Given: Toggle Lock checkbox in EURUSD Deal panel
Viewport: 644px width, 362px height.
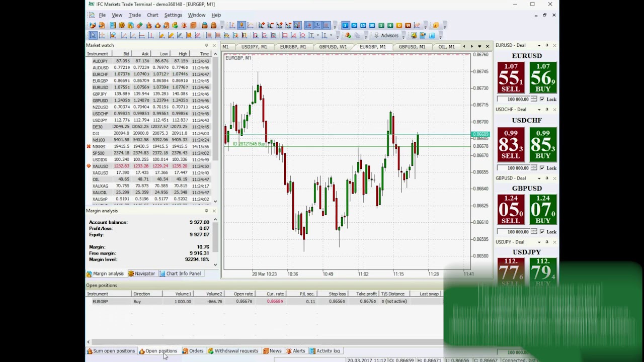Looking at the screenshot, I should (x=542, y=100).
